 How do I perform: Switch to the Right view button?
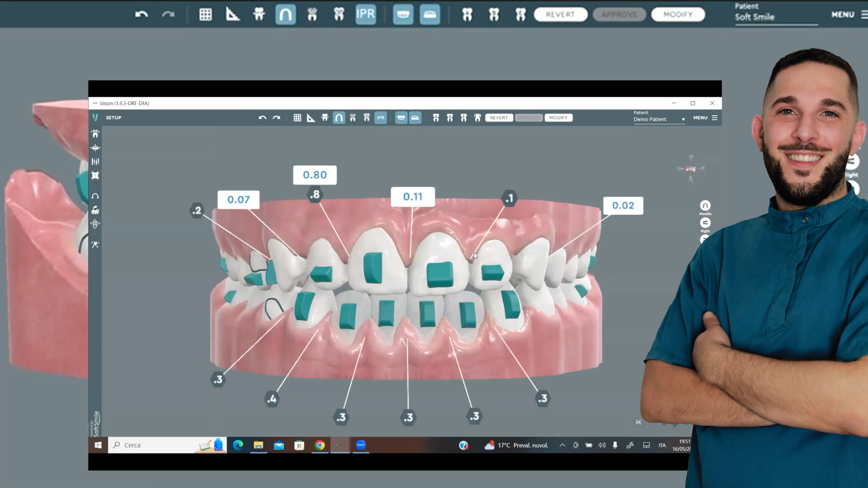click(x=705, y=223)
